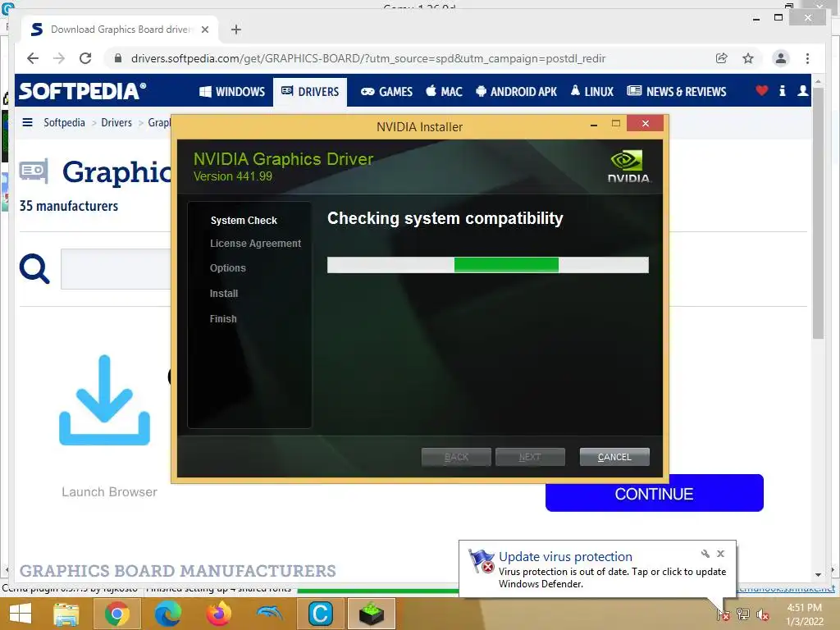Select Options step in installer sidebar
840x630 pixels.
tap(228, 268)
